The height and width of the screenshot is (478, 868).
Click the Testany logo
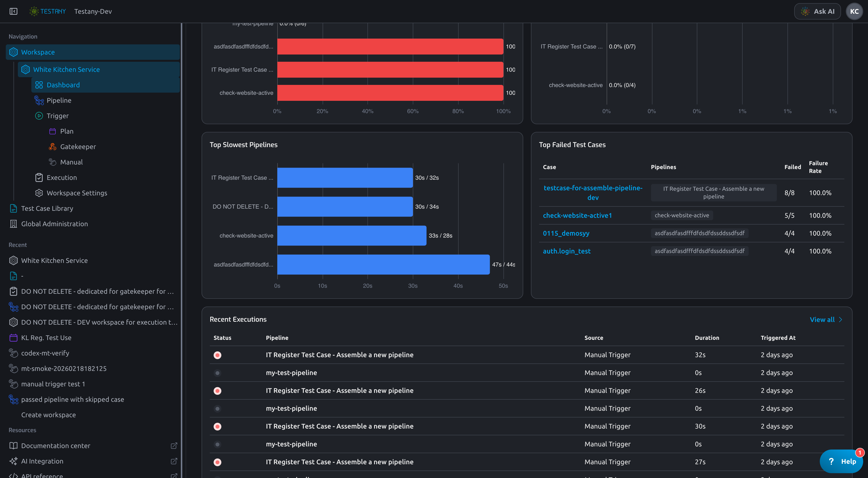[47, 12]
